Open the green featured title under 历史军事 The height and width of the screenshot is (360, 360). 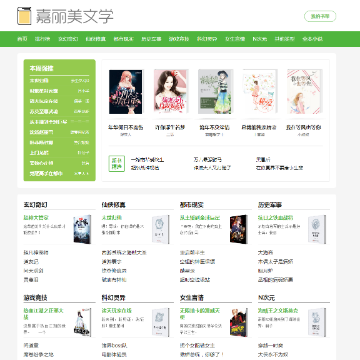275,218
